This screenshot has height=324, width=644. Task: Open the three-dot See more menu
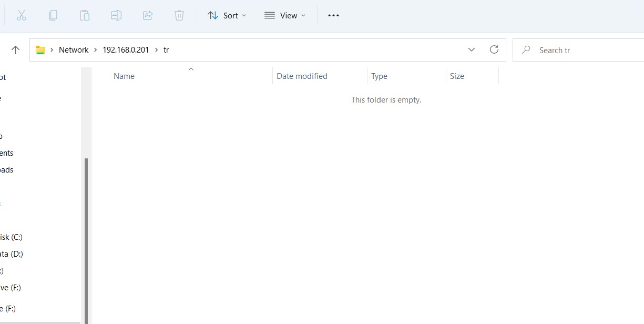tap(333, 16)
